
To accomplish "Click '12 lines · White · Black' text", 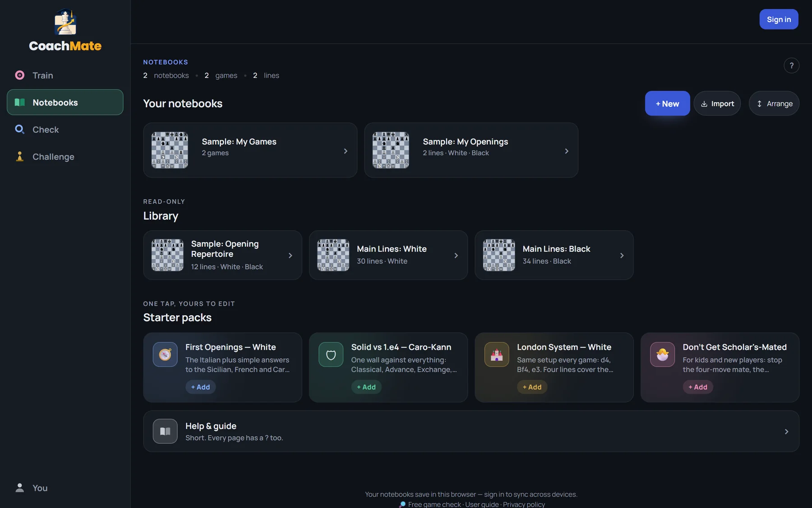I will tap(227, 267).
